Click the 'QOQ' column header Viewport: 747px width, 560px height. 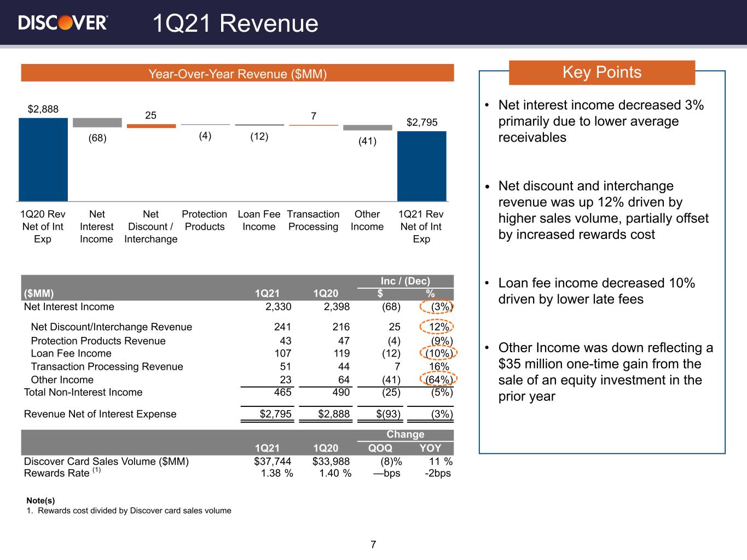[x=380, y=448]
